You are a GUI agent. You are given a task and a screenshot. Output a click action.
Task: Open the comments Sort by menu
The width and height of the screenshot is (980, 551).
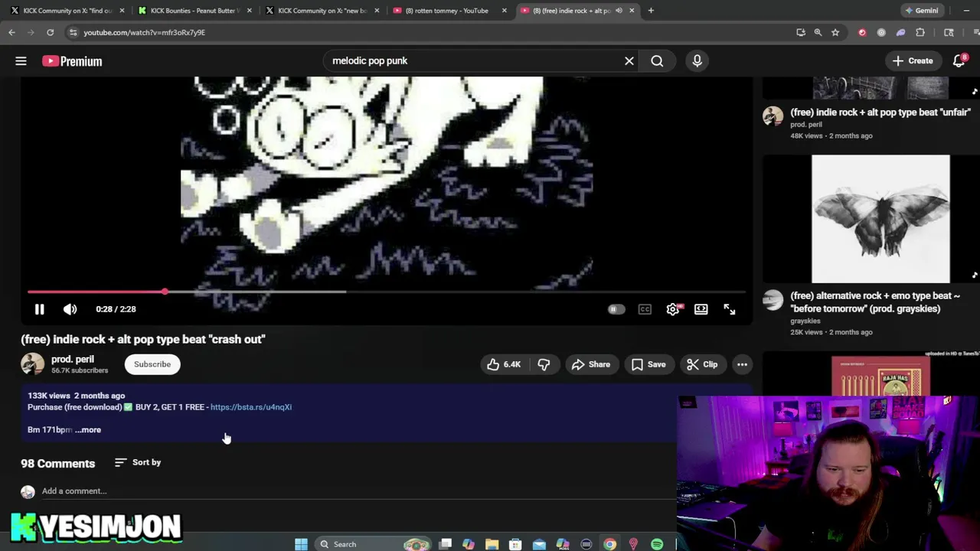[138, 462]
